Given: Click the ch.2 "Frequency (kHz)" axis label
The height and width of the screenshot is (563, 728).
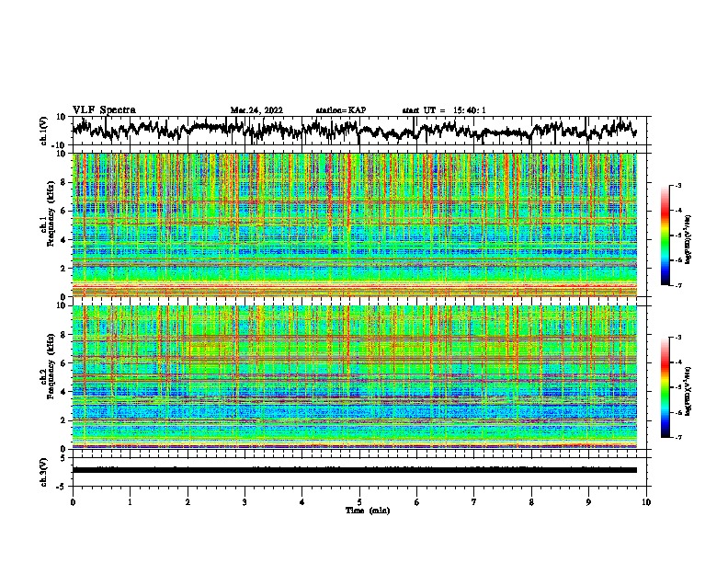Looking at the screenshot, I should pyautogui.click(x=51, y=366).
